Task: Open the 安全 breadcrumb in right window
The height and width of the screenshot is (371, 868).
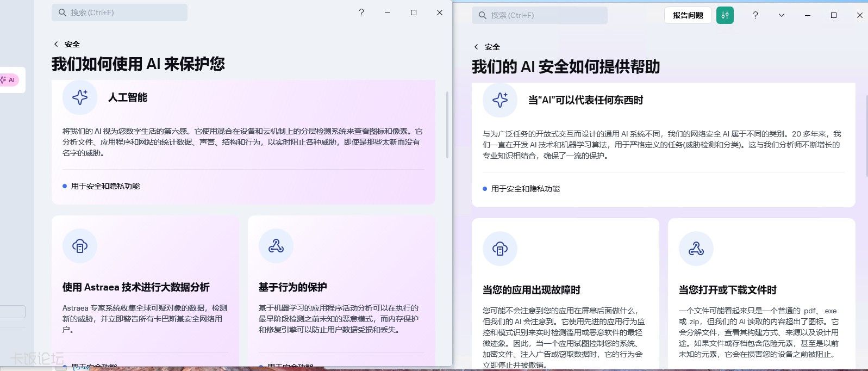Action: (x=492, y=47)
